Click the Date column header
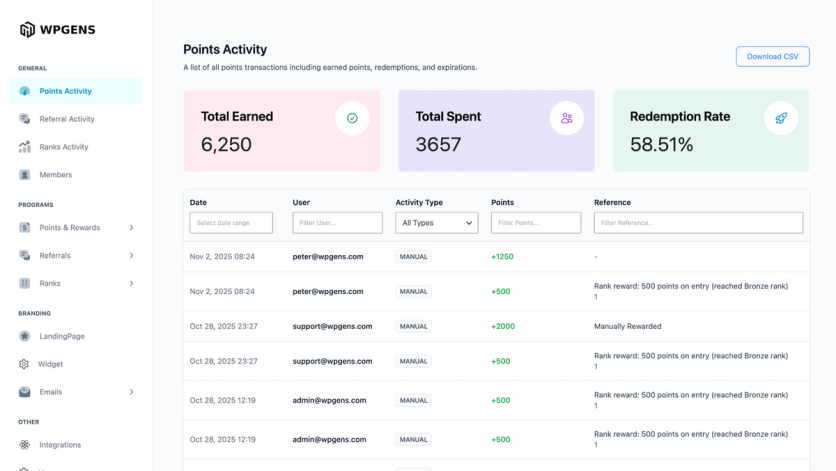This screenshot has height=471, width=836. coord(198,203)
